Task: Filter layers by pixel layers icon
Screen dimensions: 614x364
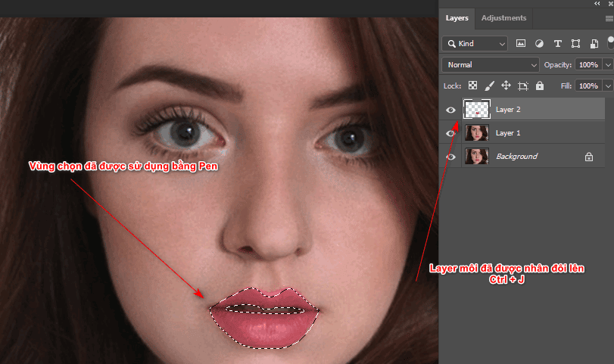Action: 520,43
